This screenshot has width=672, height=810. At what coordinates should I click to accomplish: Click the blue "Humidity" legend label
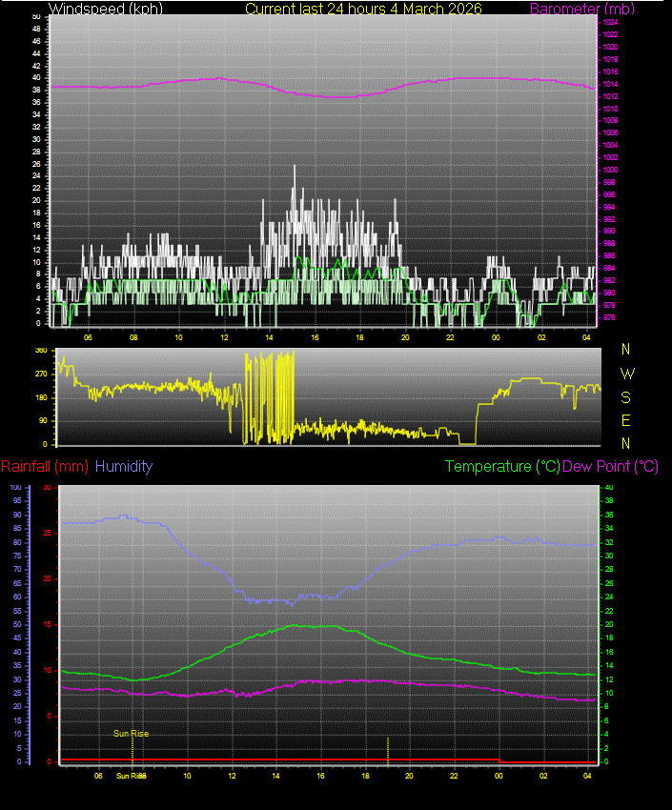click(x=124, y=467)
